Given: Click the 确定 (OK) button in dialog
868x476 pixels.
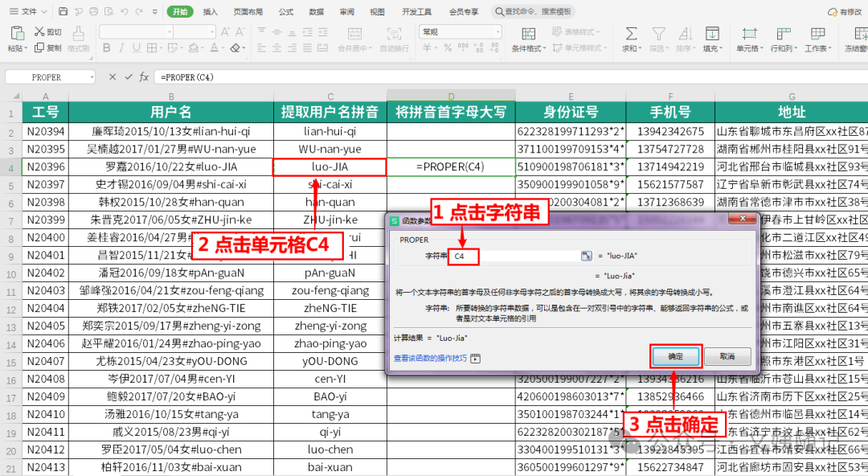Looking at the screenshot, I should [675, 356].
